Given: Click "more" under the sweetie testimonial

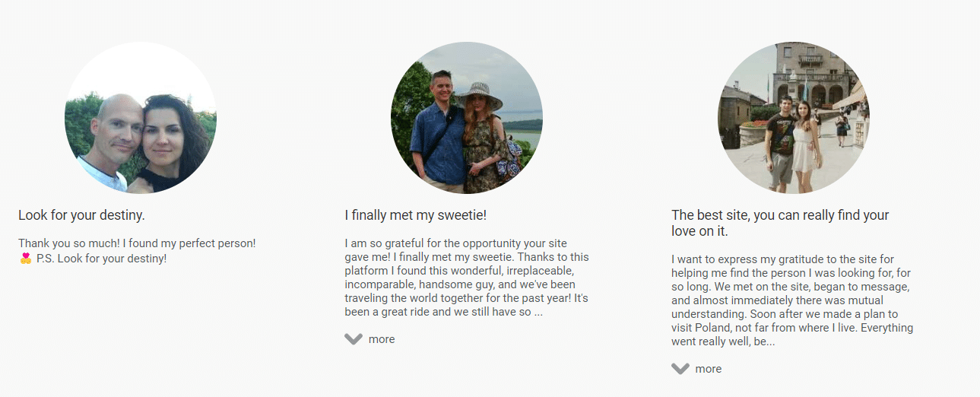Looking at the screenshot, I should pos(382,339).
